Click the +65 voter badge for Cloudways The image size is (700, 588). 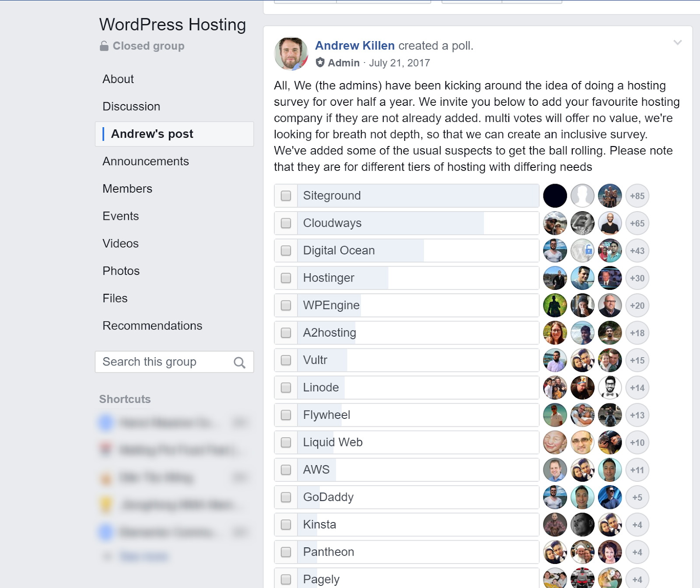coord(637,223)
